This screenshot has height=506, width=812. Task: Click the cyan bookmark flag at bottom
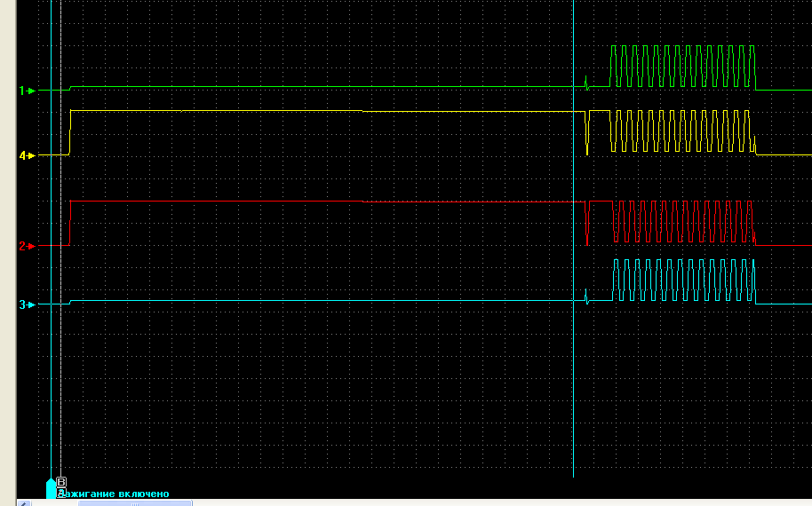click(51, 488)
